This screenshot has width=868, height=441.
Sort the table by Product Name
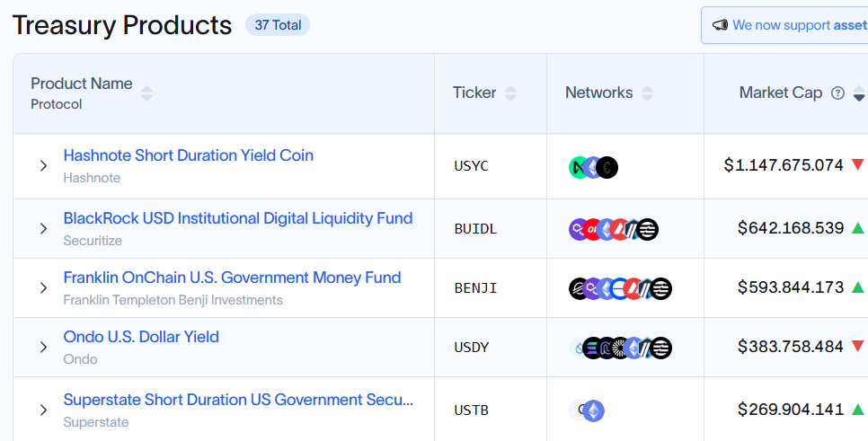pos(146,93)
